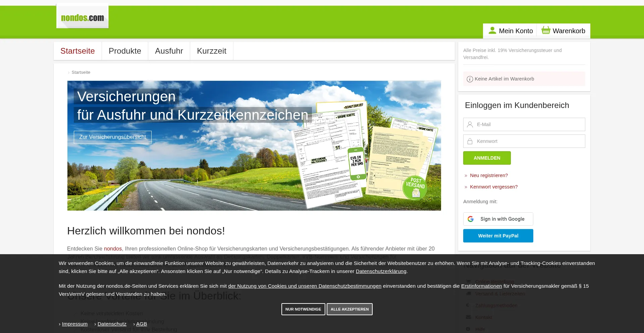Select the Ausfuhr navigation tab
644x333 pixels.
click(169, 51)
